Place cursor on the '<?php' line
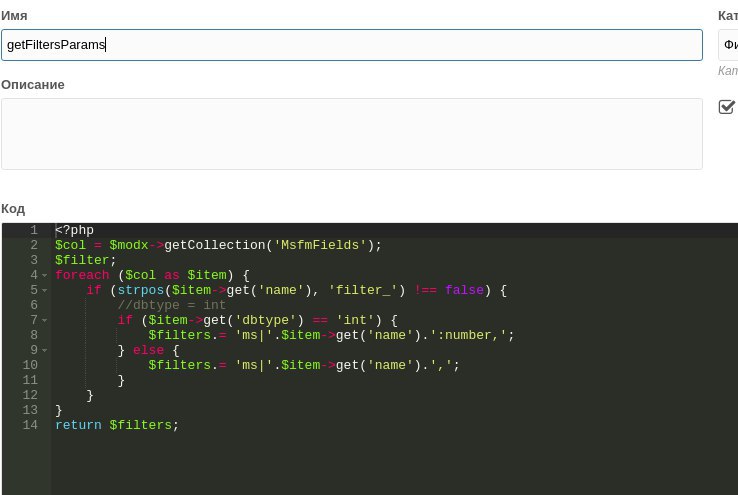This screenshot has height=495, width=738. (x=74, y=230)
